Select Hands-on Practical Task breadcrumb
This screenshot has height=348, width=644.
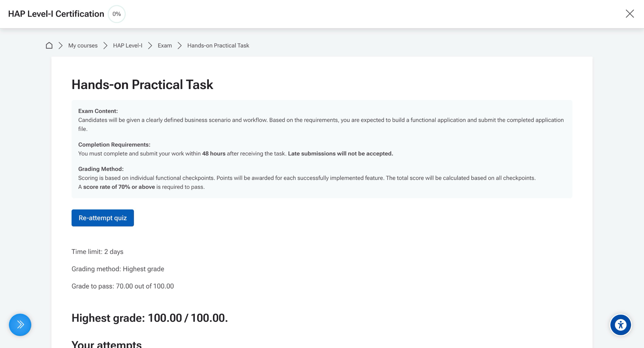pos(218,46)
